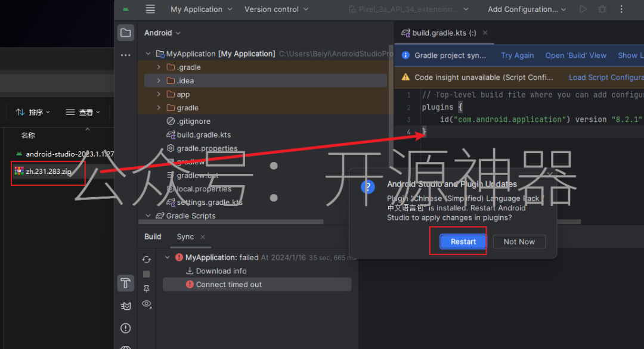Image resolution: width=644 pixels, height=349 pixels.
Task: Open the Version control dropdown
Action: pos(277,9)
